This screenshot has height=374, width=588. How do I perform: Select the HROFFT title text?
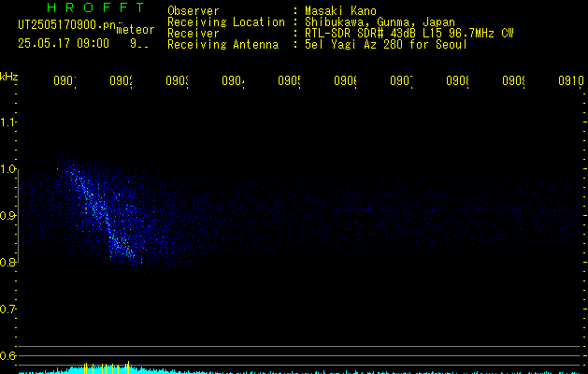coord(96,7)
